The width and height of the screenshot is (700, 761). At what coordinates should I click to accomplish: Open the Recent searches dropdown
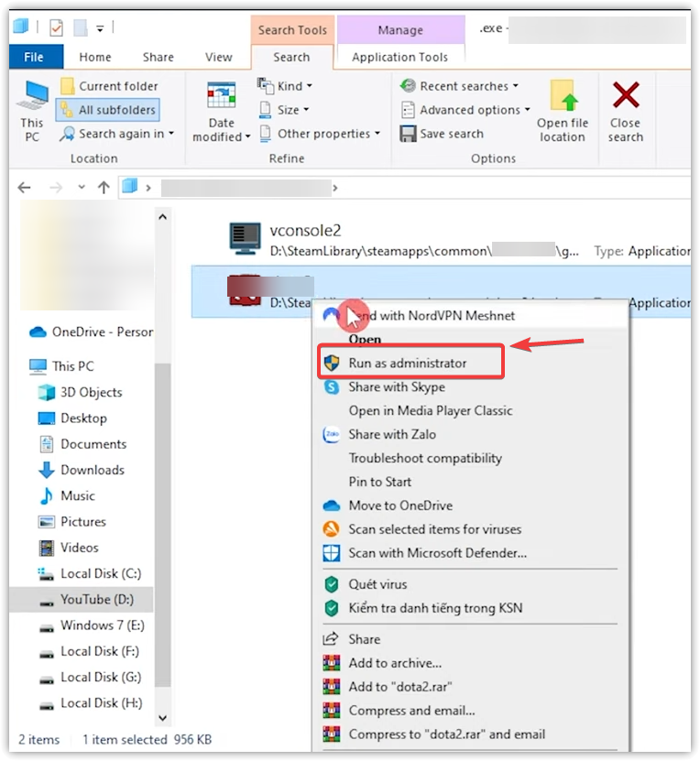(x=460, y=86)
